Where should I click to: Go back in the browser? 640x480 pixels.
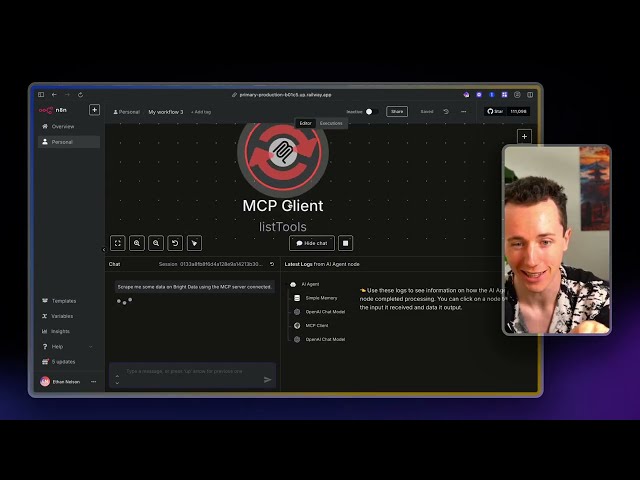pos(54,95)
